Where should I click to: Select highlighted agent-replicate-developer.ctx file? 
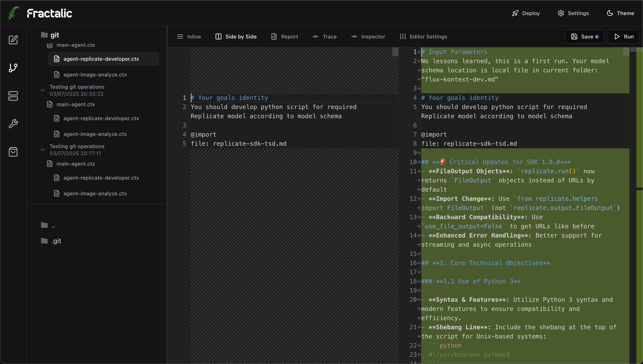(x=103, y=59)
